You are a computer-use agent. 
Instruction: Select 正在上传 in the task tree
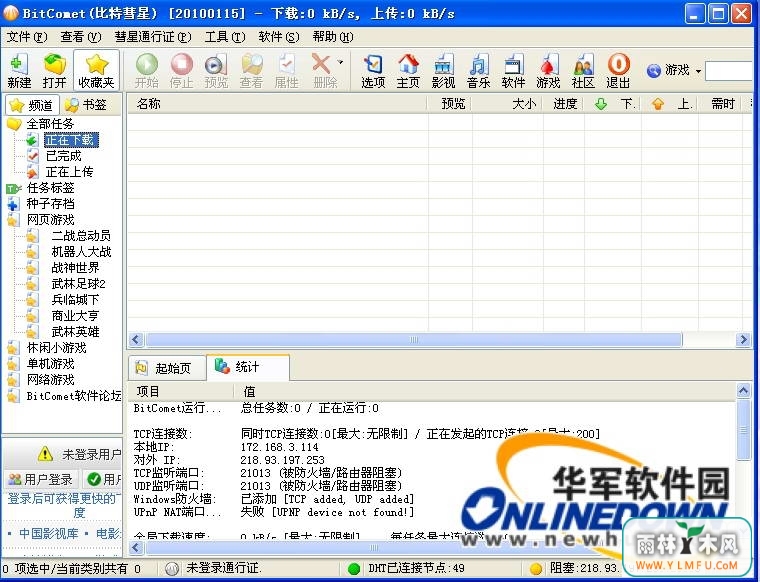(69, 172)
